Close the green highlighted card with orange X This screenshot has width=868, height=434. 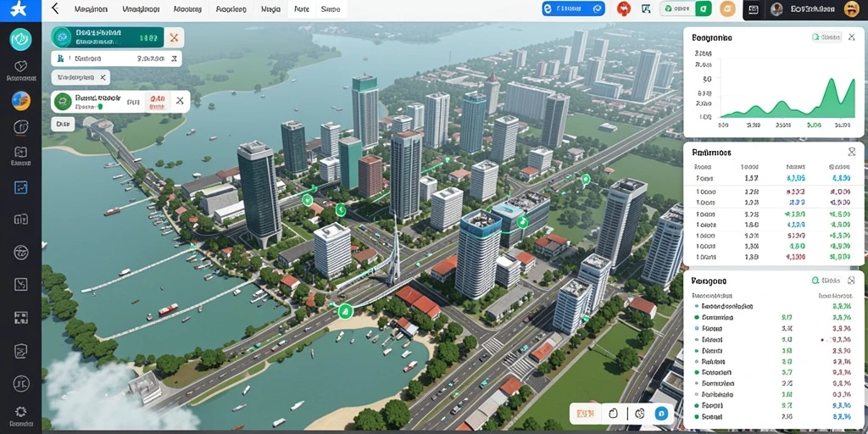point(174,37)
